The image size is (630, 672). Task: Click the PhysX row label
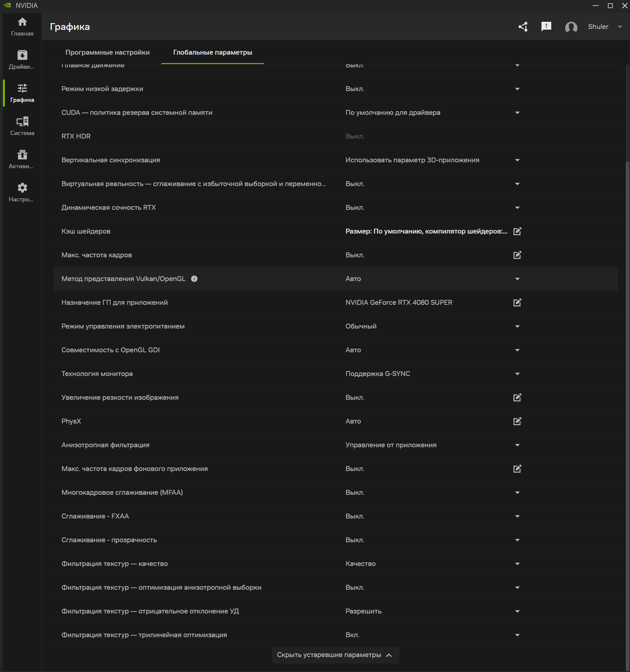71,421
